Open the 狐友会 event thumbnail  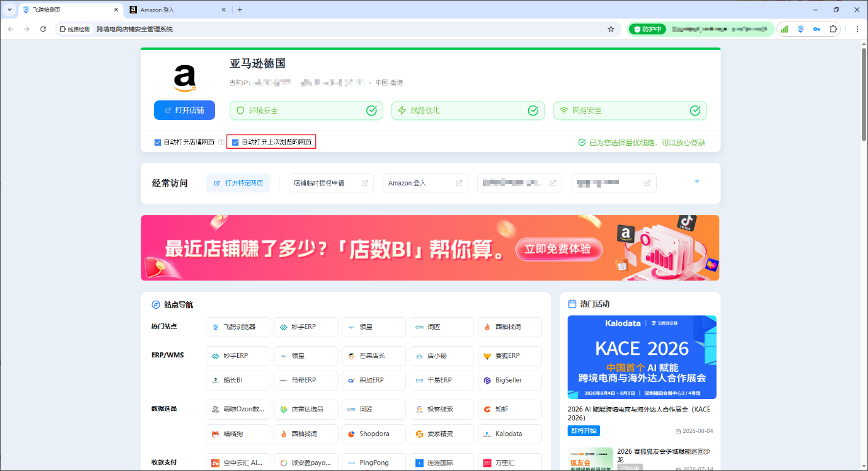pos(590,459)
